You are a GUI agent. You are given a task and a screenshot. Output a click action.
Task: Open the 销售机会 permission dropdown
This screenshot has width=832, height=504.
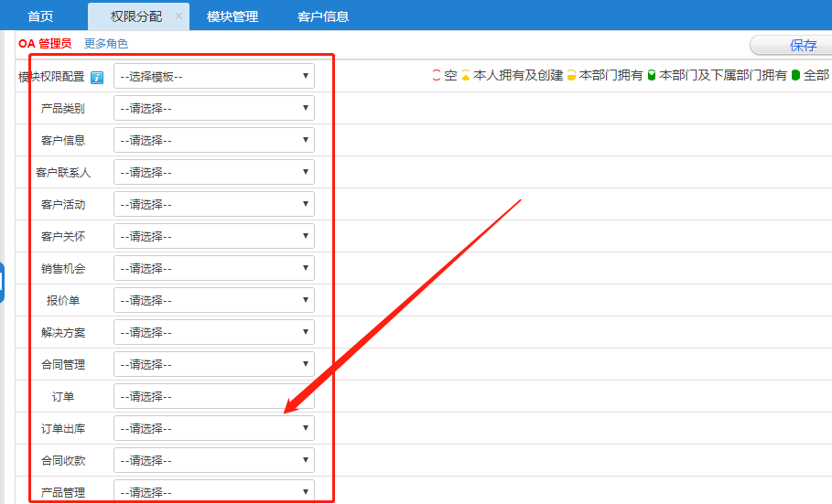(214, 269)
